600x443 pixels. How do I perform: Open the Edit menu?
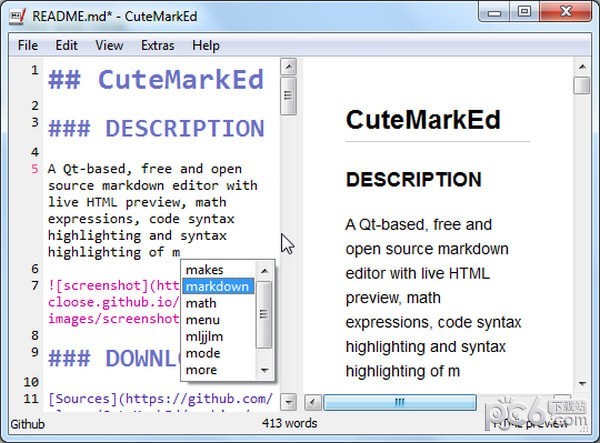[x=67, y=45]
